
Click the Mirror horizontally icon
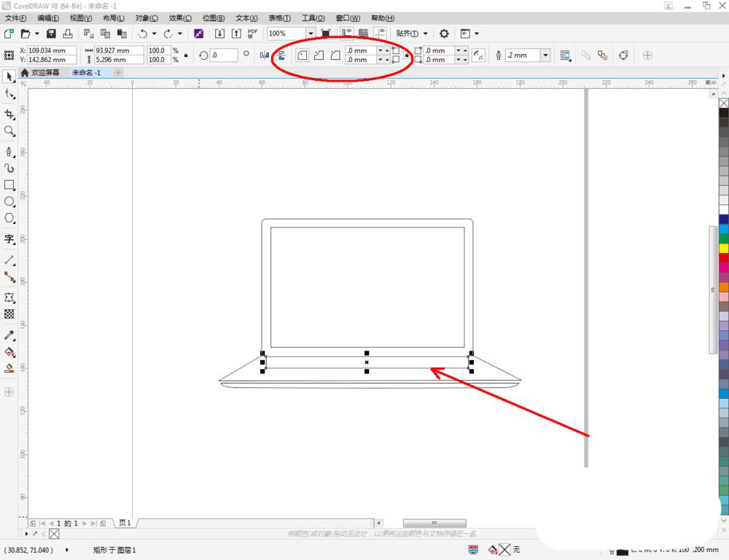point(265,55)
